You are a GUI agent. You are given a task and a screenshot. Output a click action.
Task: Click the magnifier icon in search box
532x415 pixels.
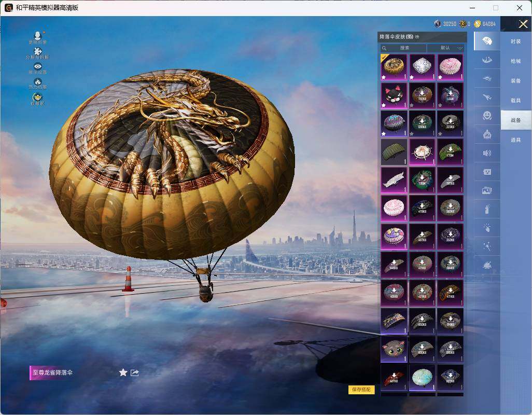384,48
